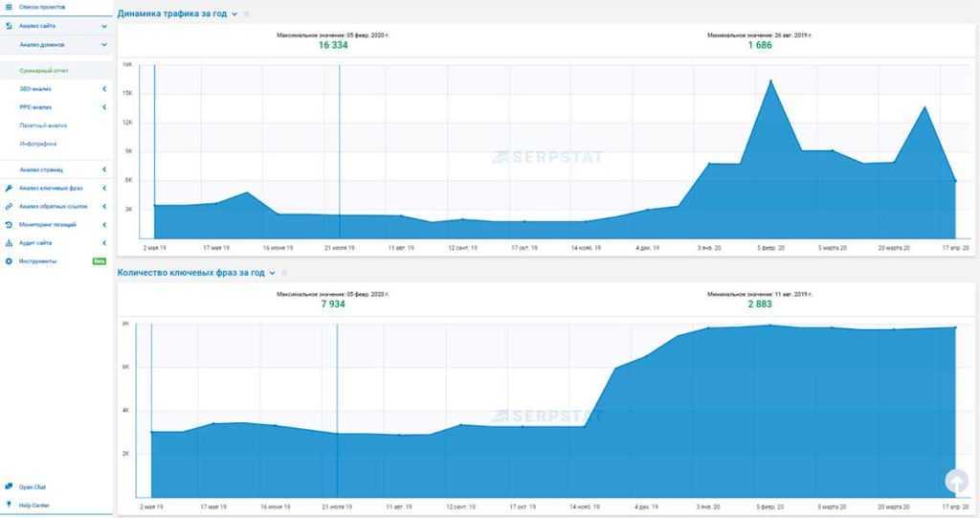Open dropdown next to Количество ключевых фраз за год
The width and height of the screenshot is (980, 518).
272,273
